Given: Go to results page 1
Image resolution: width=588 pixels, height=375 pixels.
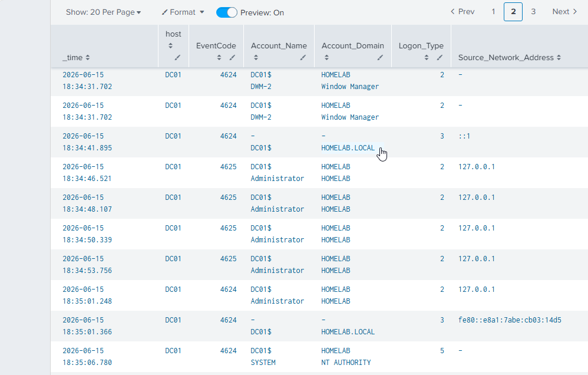Looking at the screenshot, I should coord(494,12).
